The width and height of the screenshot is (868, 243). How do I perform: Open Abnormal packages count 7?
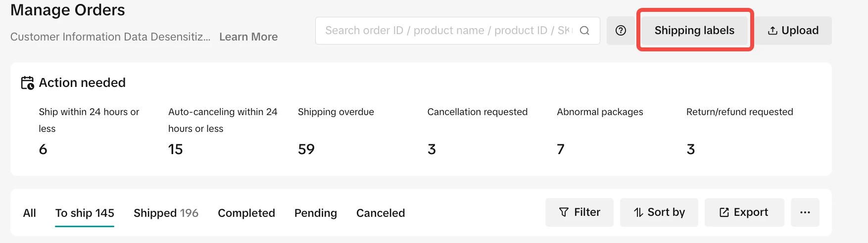[x=561, y=149]
